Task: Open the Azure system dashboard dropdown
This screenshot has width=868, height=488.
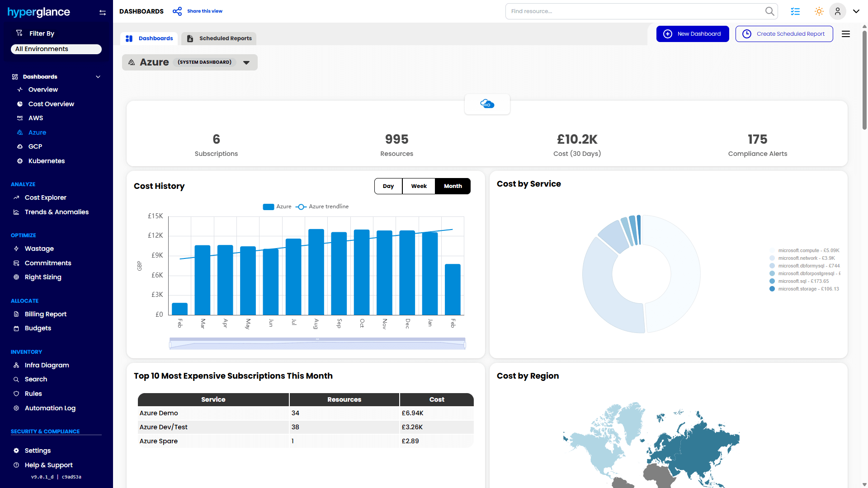Action: [246, 62]
